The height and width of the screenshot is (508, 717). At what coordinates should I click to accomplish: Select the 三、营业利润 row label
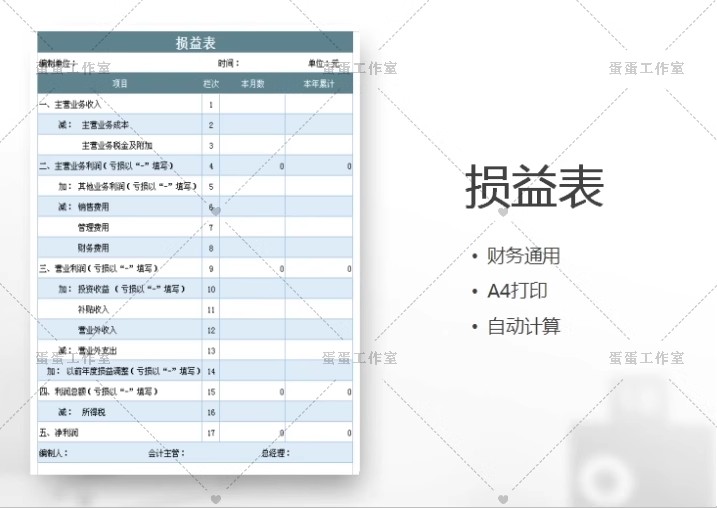pyautogui.click(x=98, y=268)
